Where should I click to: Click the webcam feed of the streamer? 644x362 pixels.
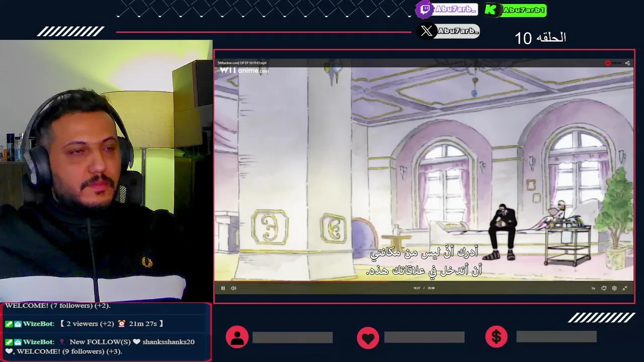(106, 171)
